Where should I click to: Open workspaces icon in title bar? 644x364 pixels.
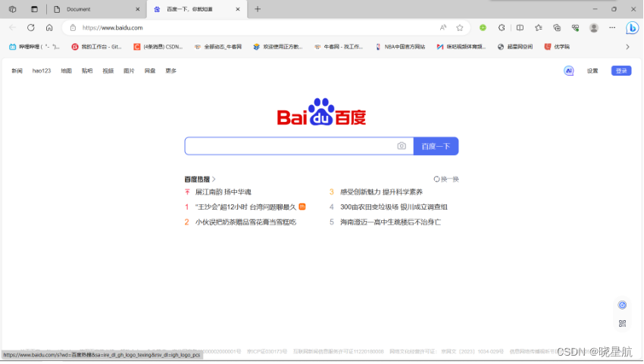[x=12, y=9]
